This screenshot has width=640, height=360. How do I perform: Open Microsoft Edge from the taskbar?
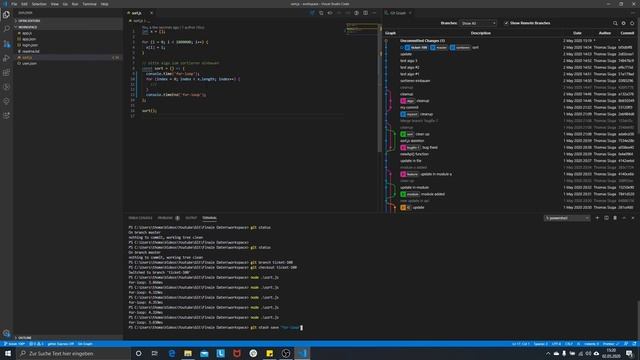(171, 353)
